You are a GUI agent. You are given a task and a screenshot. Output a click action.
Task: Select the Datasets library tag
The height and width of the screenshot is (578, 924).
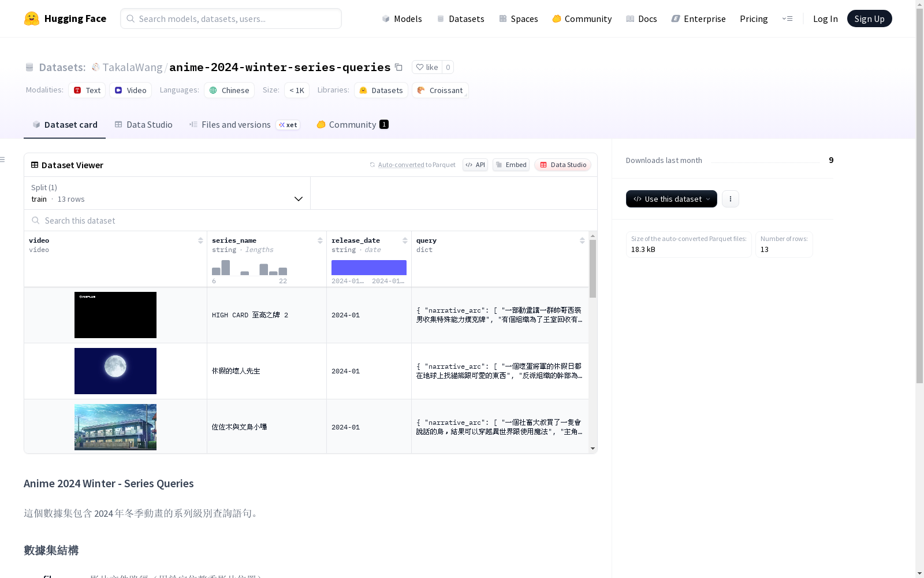[381, 90]
